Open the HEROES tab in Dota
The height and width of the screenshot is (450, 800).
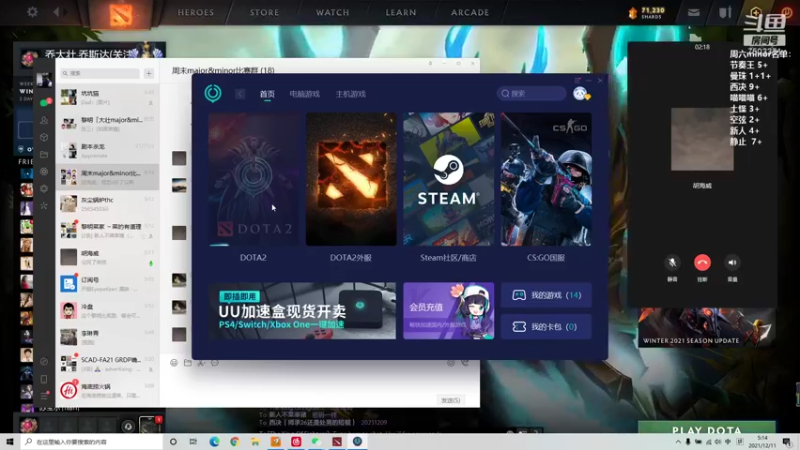[196, 12]
